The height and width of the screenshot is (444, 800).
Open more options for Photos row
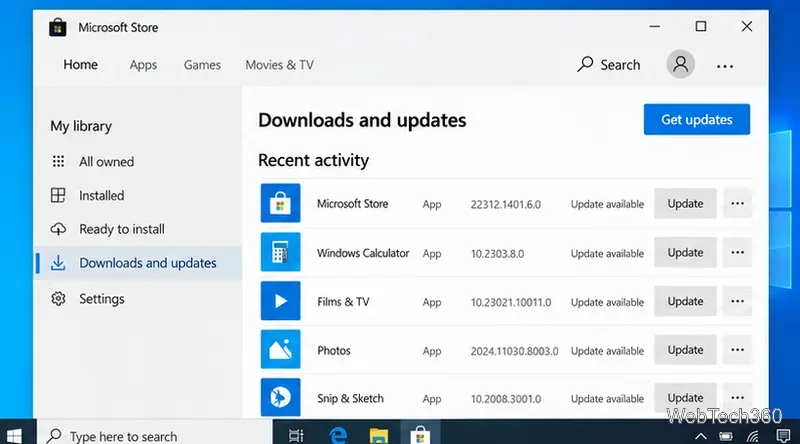coord(737,350)
